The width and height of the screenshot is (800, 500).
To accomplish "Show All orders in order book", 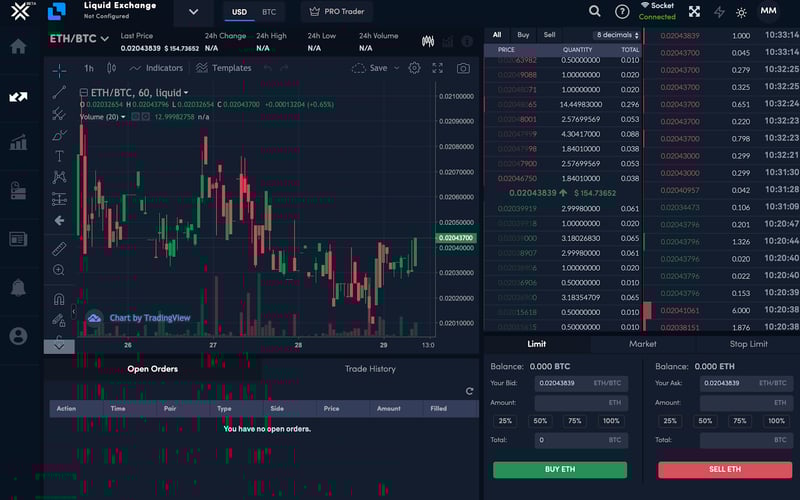I will pos(497,35).
